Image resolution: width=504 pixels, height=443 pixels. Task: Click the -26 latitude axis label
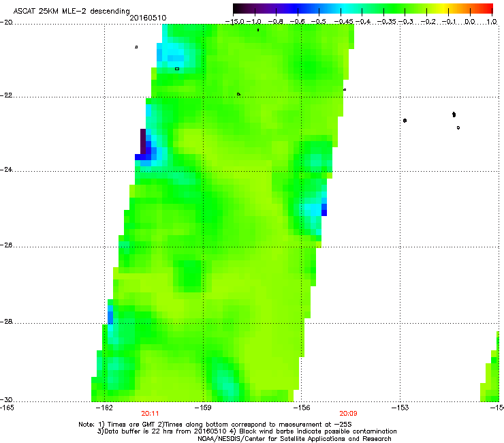[x=6, y=245]
